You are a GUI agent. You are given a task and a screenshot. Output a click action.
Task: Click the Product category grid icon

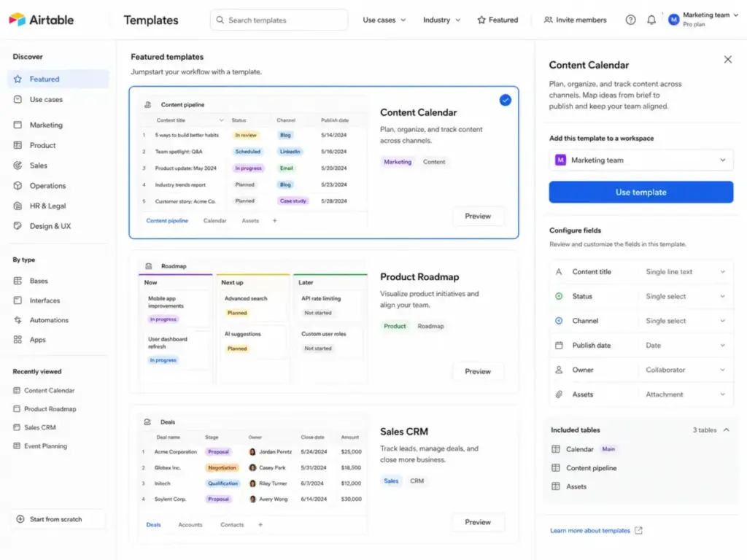coord(18,145)
